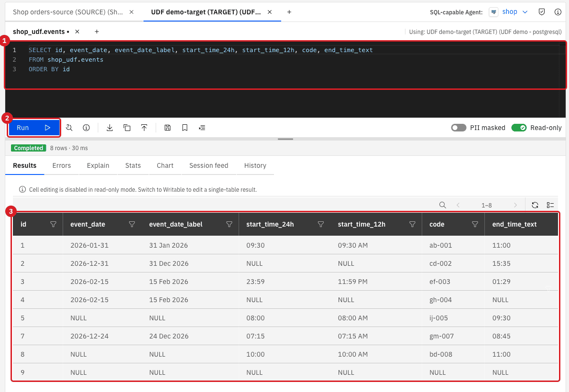569x392 pixels.
Task: Add a new query tab
Action: 97,32
